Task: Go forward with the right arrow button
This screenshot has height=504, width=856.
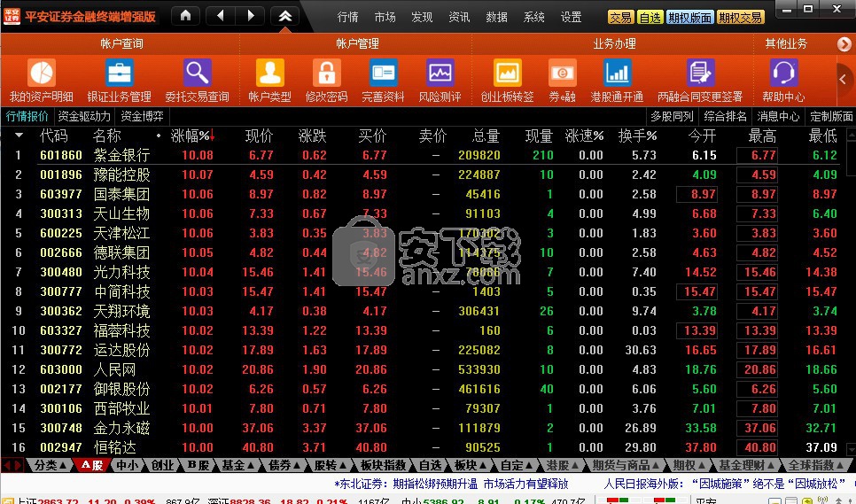Action: tap(251, 16)
